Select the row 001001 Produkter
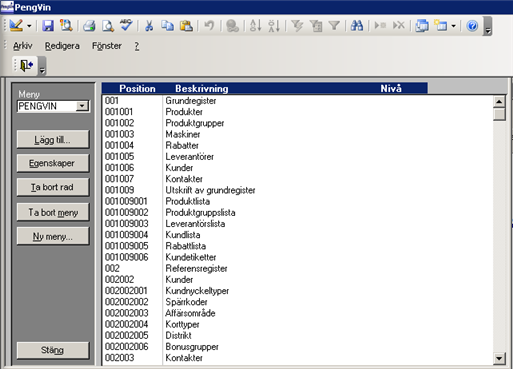Image resolution: width=513 pixels, height=369 pixels. 297,112
